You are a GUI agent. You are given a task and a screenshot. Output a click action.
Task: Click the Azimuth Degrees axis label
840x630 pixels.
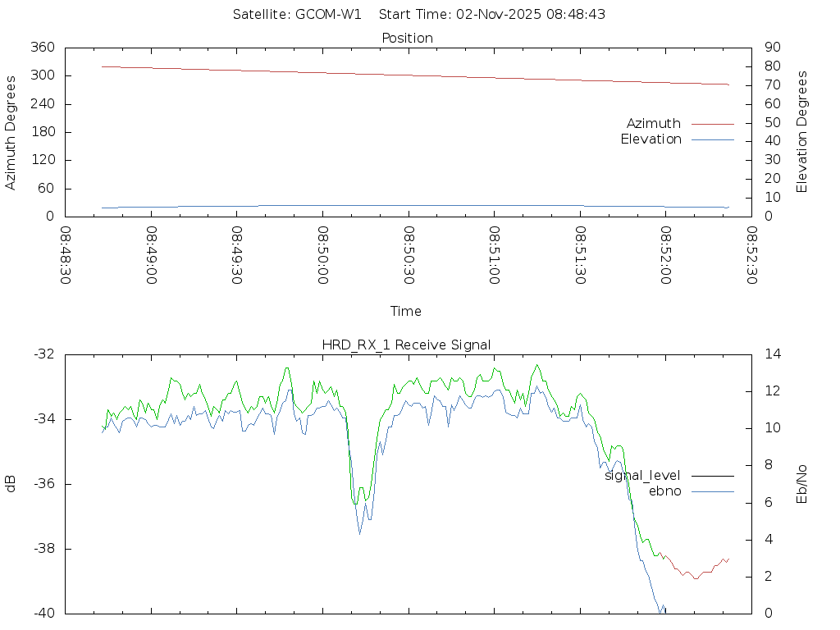pos(11,132)
